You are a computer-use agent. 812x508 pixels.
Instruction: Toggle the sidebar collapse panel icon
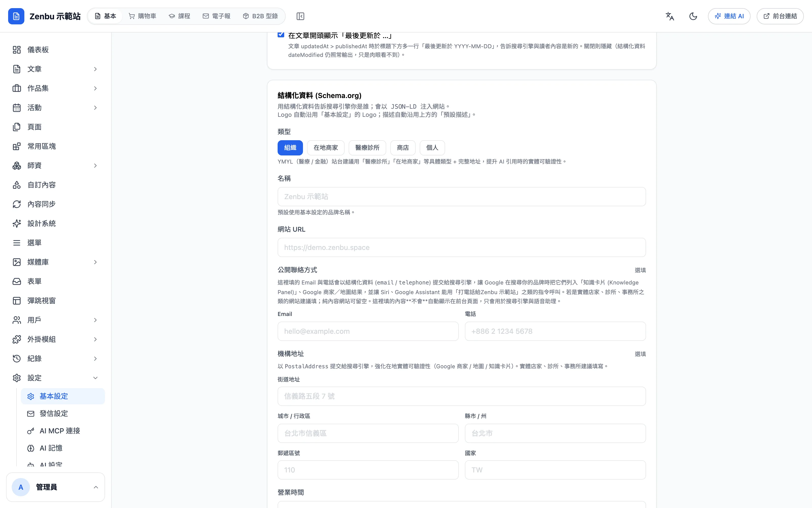coord(300,16)
